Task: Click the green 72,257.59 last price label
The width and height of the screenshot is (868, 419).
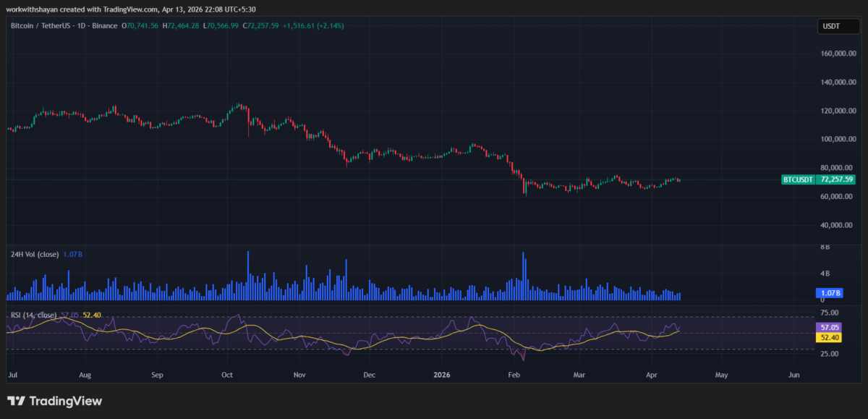Action: pos(836,179)
